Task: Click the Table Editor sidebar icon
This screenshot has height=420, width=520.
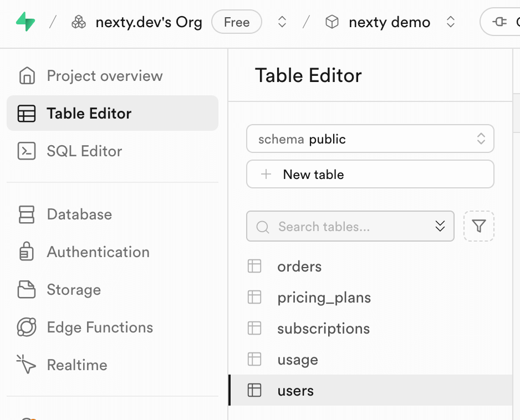Action: click(27, 114)
